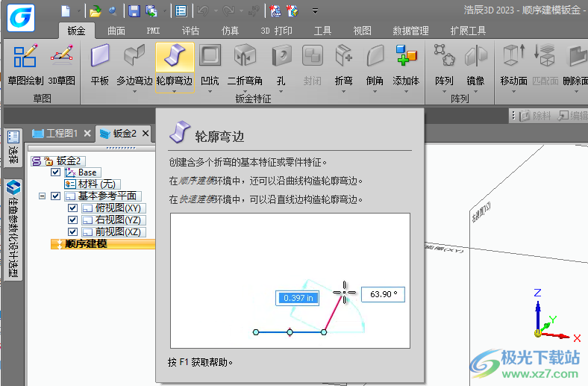Screen dimensions: 588x386
Task: Select the 多边弯边 multi-edge flange tool
Action: tap(134, 64)
